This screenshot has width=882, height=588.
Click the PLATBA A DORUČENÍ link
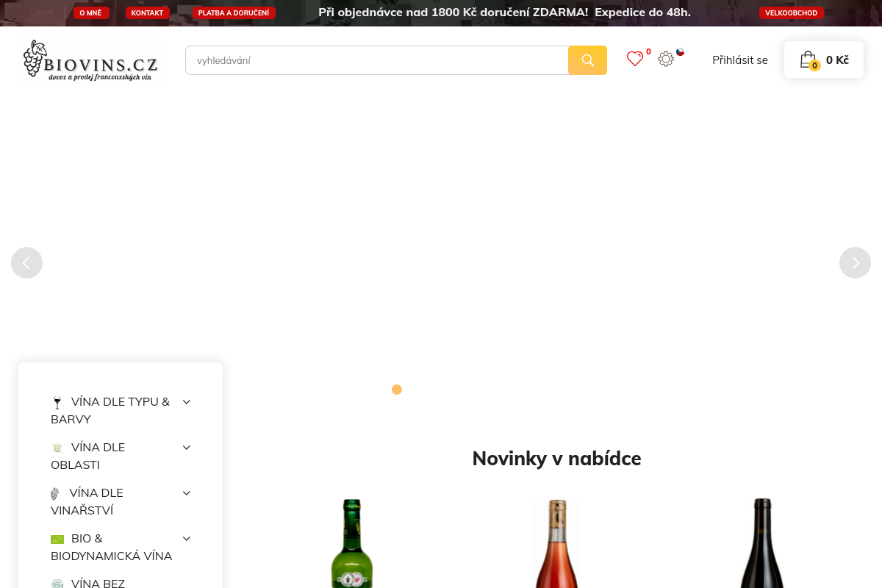point(234,12)
